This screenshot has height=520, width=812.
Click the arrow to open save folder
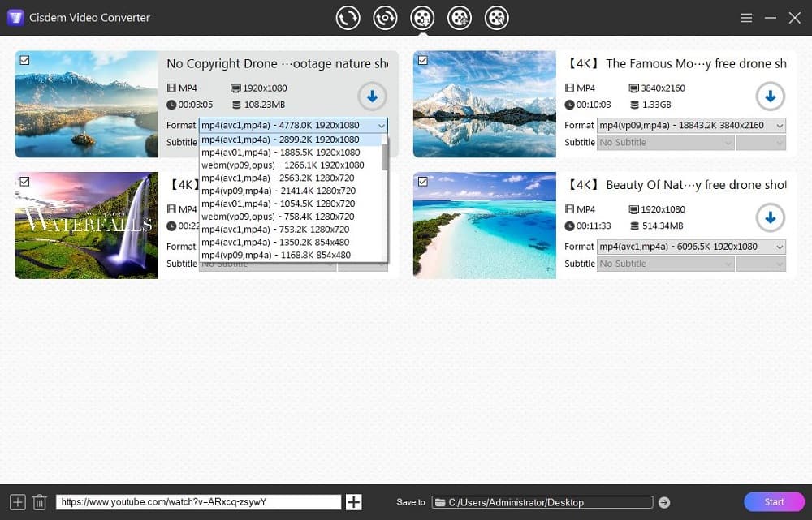tap(664, 502)
